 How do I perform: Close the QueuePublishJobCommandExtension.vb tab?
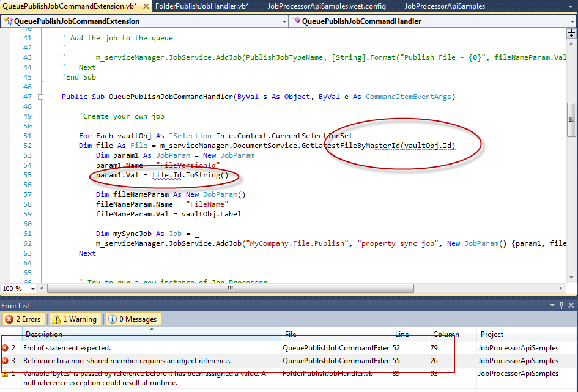[x=146, y=6]
